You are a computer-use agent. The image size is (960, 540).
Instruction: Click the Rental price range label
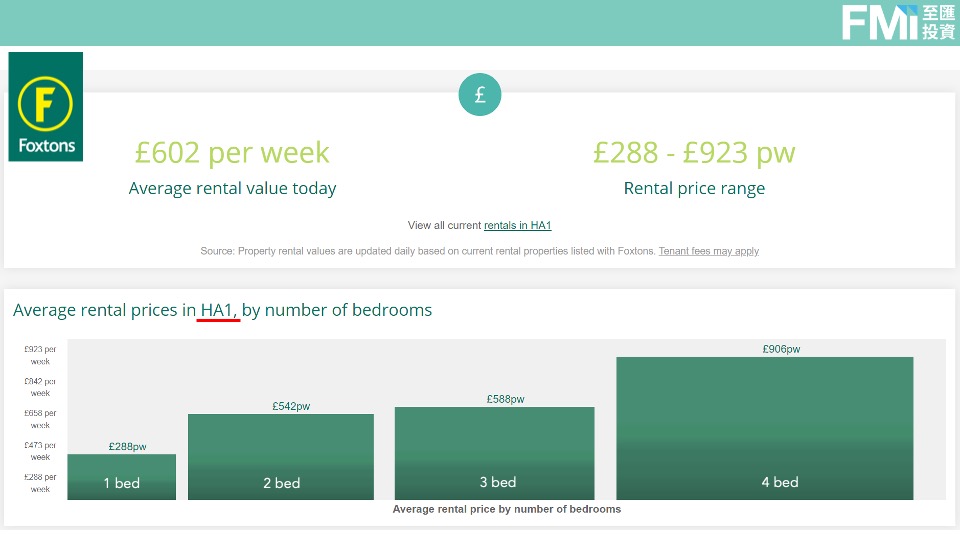pos(694,188)
